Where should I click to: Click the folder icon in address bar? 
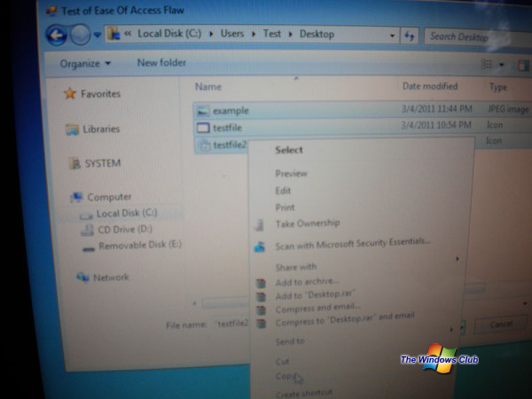point(113,34)
